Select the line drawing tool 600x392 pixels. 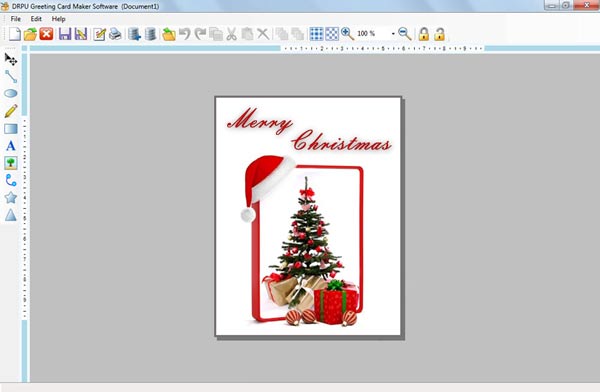coord(11,76)
